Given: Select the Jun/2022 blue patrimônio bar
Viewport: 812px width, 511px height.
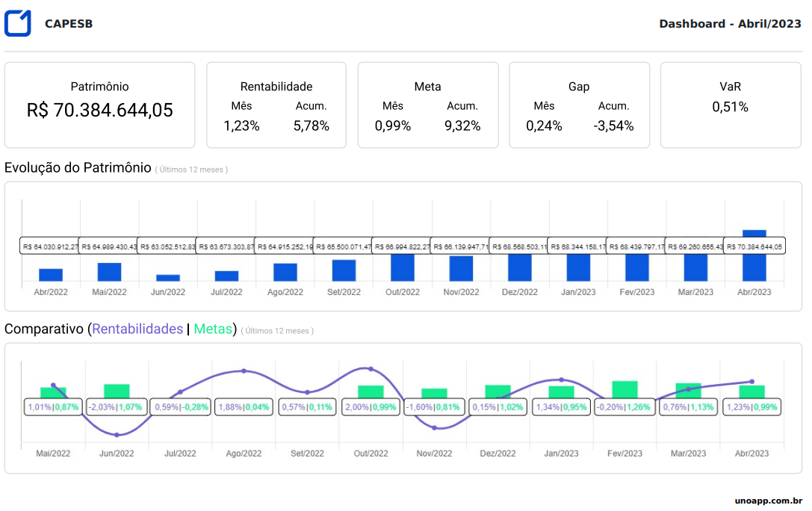Looking at the screenshot, I should tap(168, 277).
